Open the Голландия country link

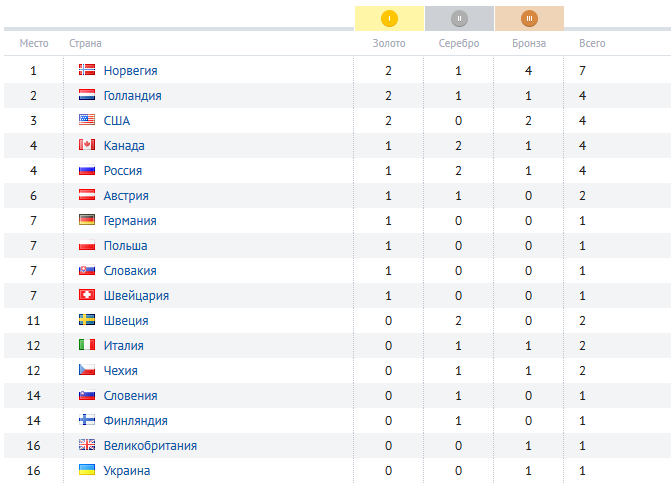[x=133, y=95]
